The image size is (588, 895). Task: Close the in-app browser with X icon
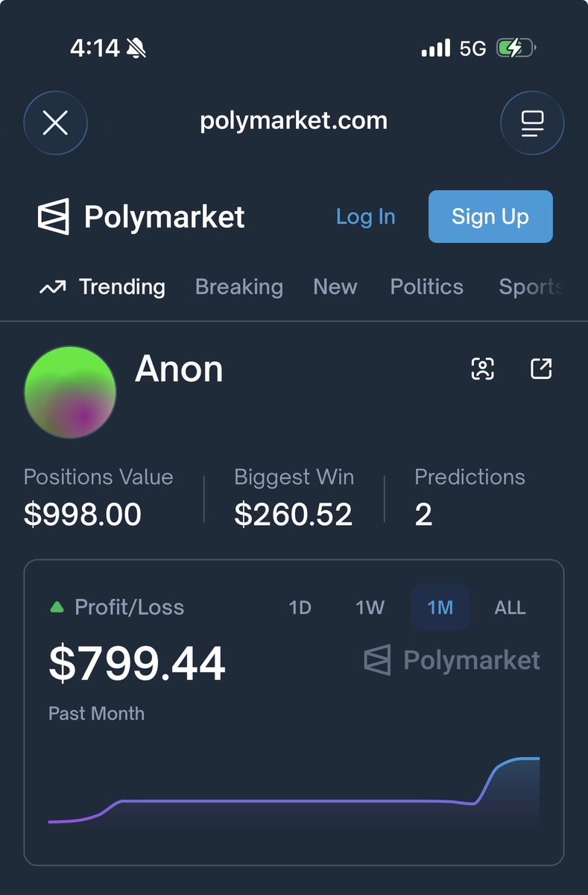pos(56,123)
